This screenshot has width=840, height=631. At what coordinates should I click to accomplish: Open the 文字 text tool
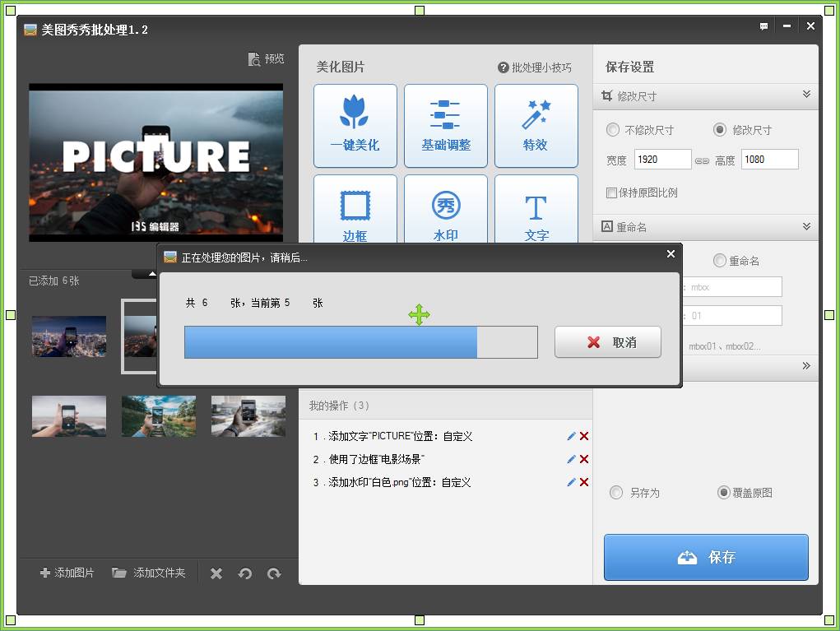tap(536, 210)
